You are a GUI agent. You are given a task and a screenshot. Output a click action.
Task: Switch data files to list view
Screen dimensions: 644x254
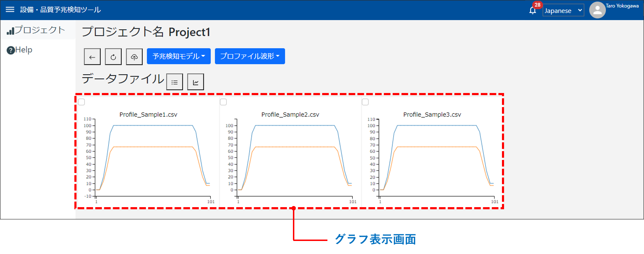[174, 82]
